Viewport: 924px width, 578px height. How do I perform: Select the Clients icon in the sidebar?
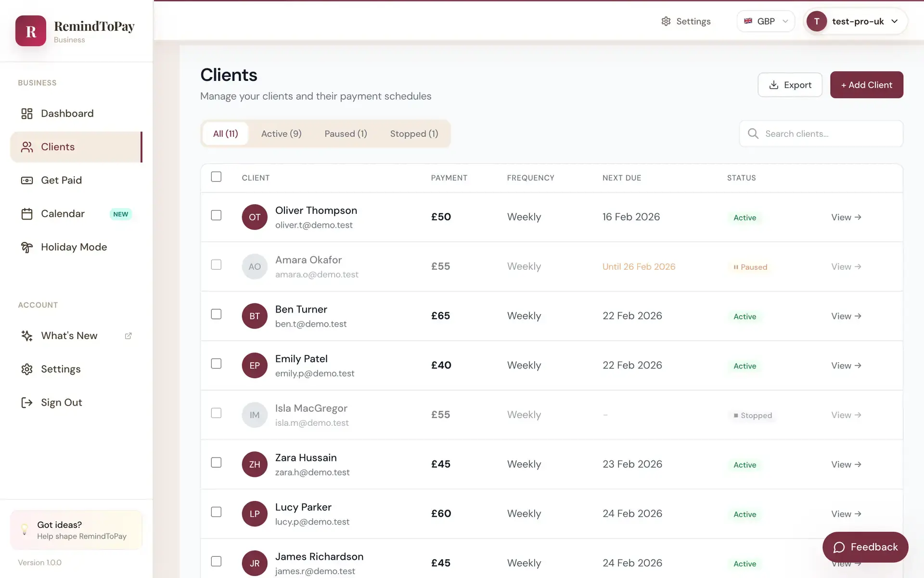point(27,147)
